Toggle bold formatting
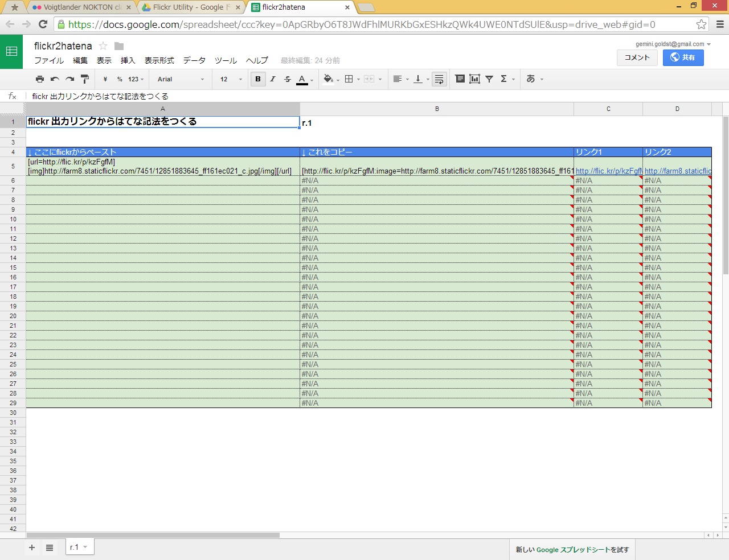Image resolution: width=729 pixels, height=560 pixels. click(258, 79)
